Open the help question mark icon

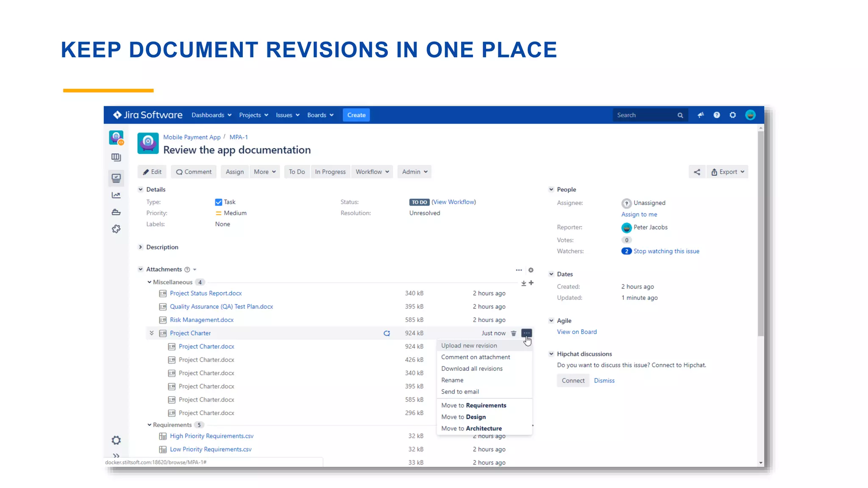pyautogui.click(x=717, y=115)
